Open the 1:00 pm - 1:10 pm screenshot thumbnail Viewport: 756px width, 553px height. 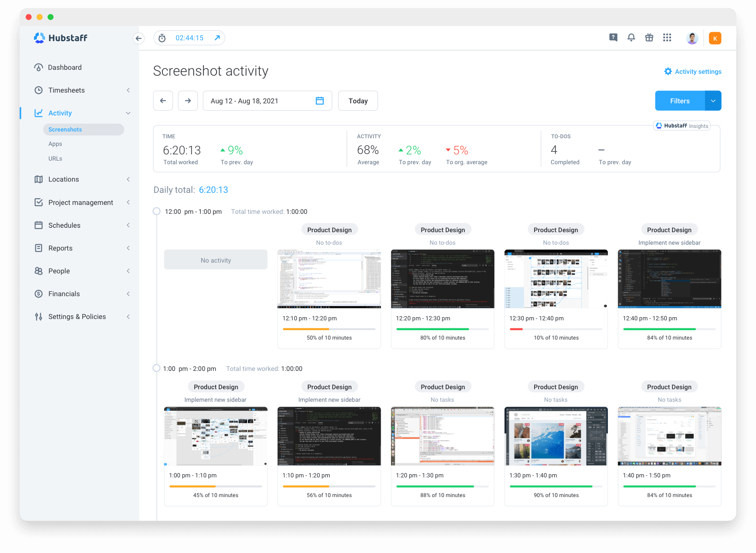coord(216,436)
